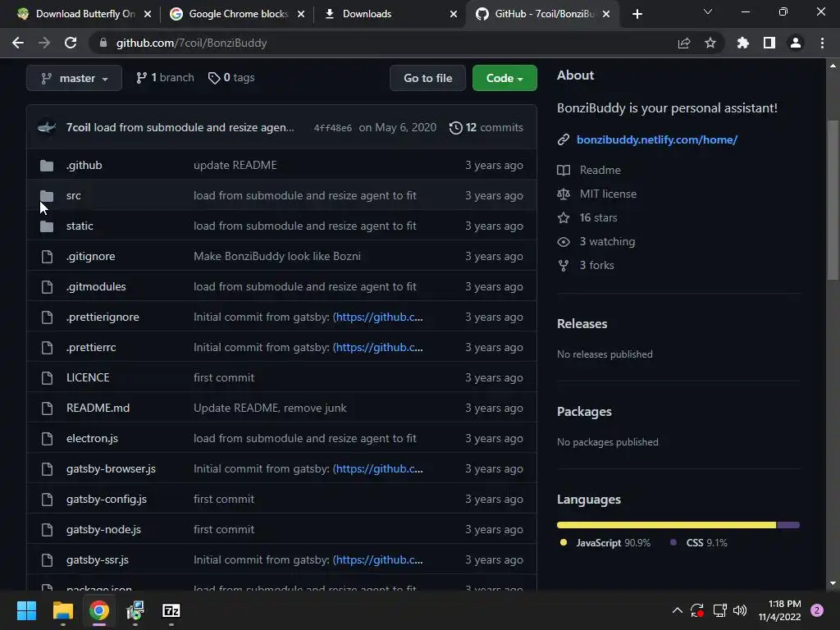Close the Google Chrome blocks tab
The height and width of the screenshot is (630, 840).
[301, 14]
